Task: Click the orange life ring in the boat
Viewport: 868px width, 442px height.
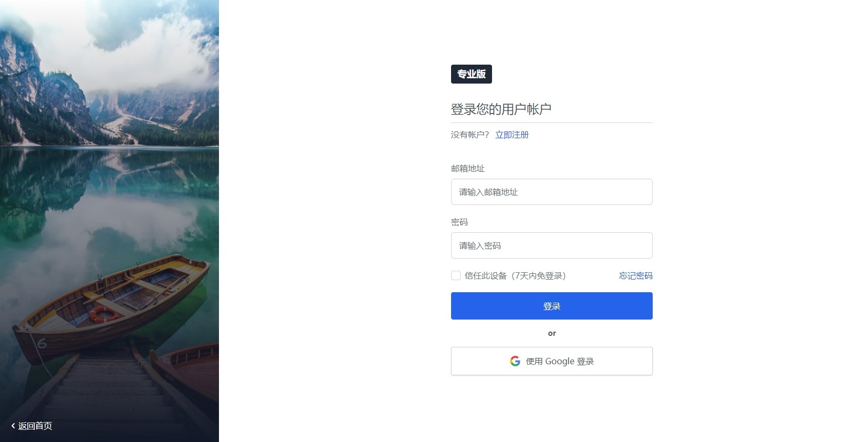Action: [x=103, y=314]
